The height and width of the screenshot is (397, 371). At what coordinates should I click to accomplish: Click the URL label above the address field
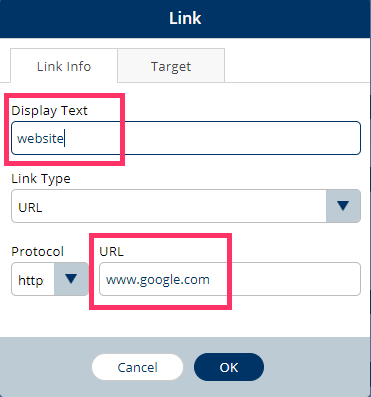click(x=111, y=251)
